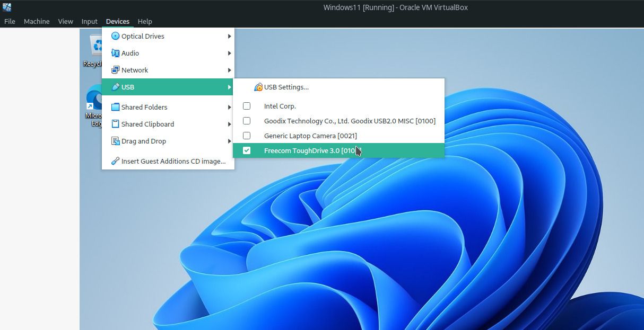Select the Optical Drives label
The height and width of the screenshot is (330, 644).
pyautogui.click(x=143, y=36)
